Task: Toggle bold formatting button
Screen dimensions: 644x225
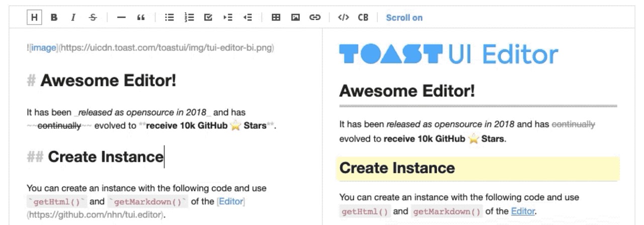Action: (x=54, y=18)
